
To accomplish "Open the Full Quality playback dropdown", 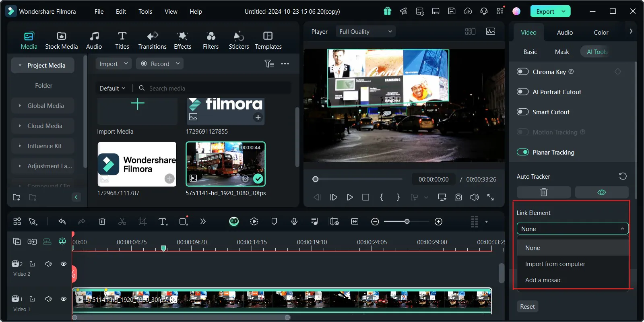I will pyautogui.click(x=365, y=31).
